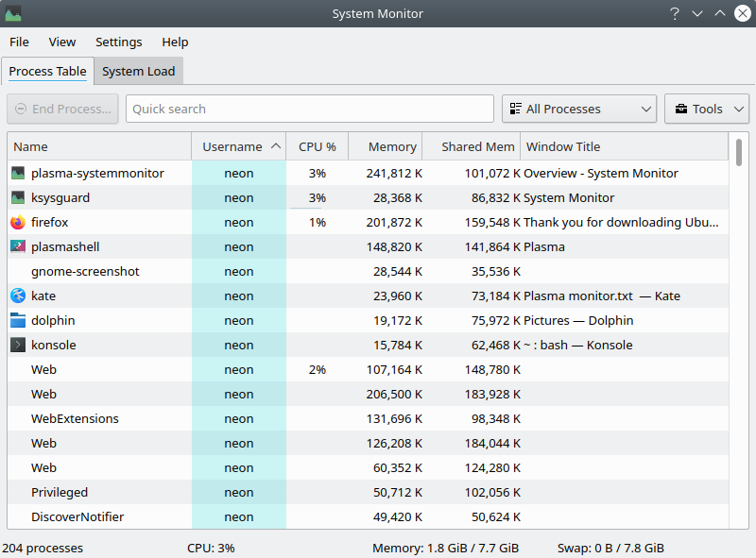Image resolution: width=756 pixels, height=558 pixels.
Task: Open the Settings menu
Action: pyautogui.click(x=118, y=42)
